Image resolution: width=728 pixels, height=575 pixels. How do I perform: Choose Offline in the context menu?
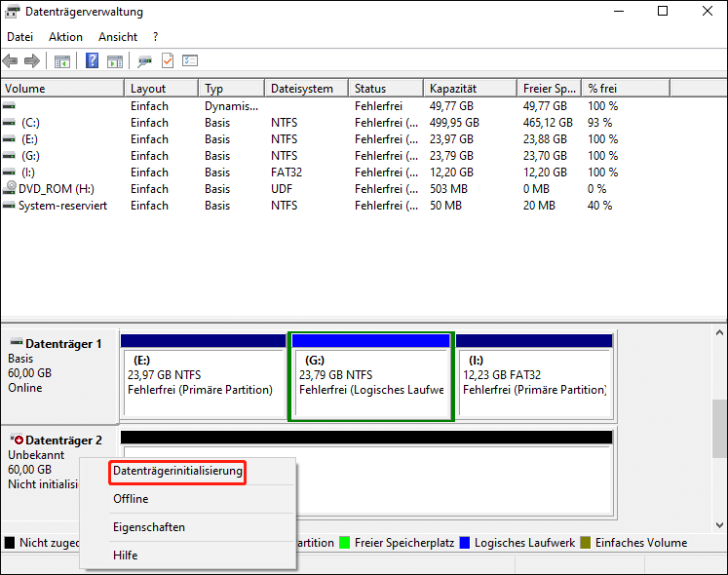point(131,499)
